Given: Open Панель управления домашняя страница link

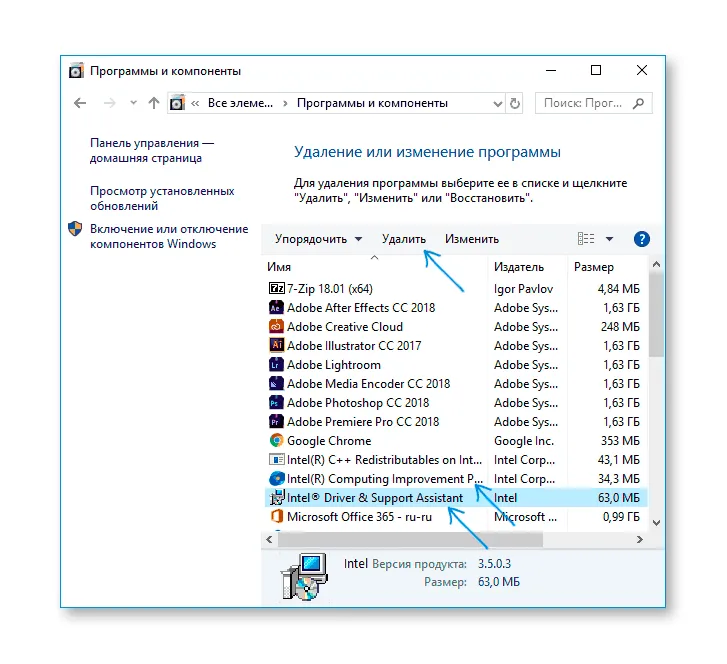Looking at the screenshot, I should [152, 151].
